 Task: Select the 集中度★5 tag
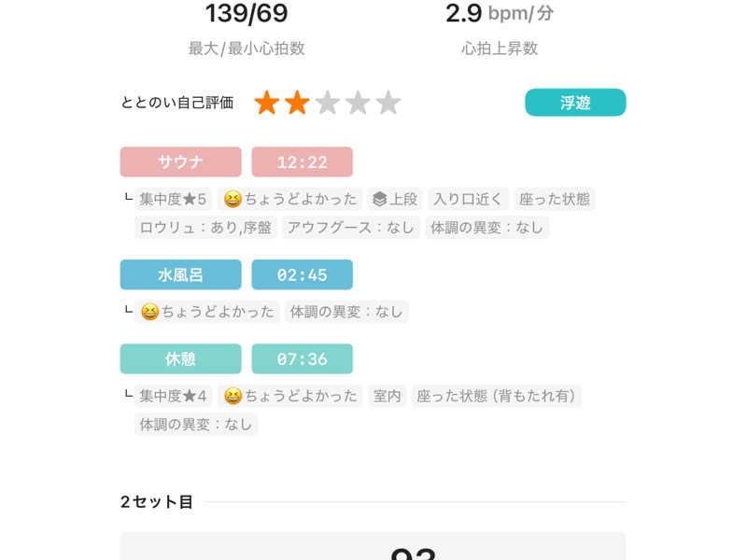(173, 199)
